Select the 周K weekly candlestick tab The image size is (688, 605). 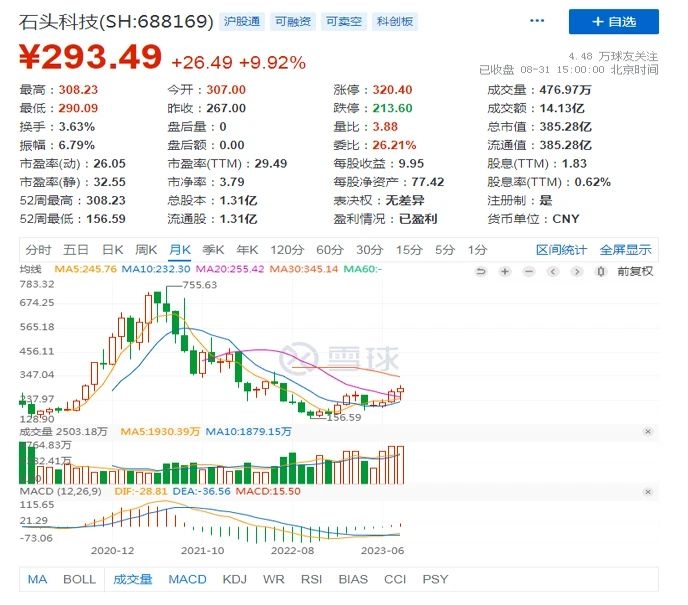[146, 250]
